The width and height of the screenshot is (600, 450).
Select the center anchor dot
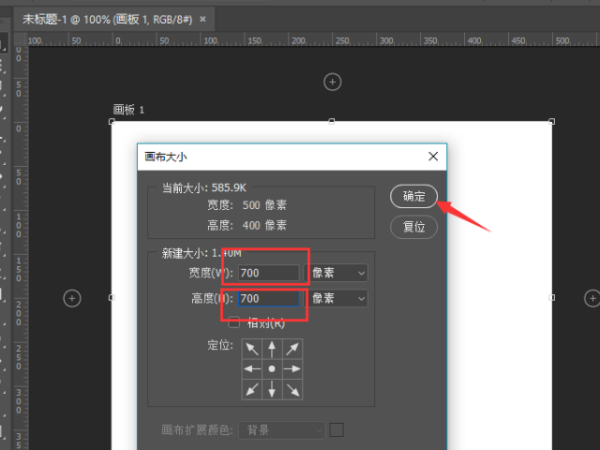pyautogui.click(x=271, y=368)
